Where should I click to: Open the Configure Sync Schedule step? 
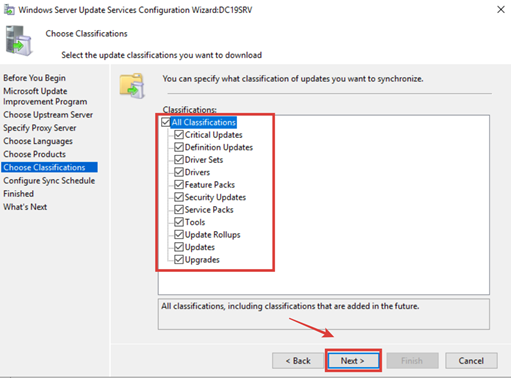49,181
